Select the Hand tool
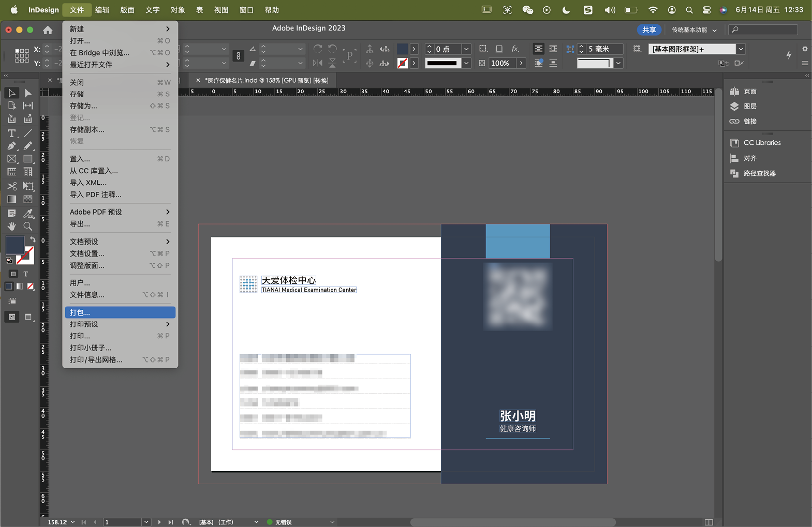Screen dimensions: 812x527 [11, 227]
